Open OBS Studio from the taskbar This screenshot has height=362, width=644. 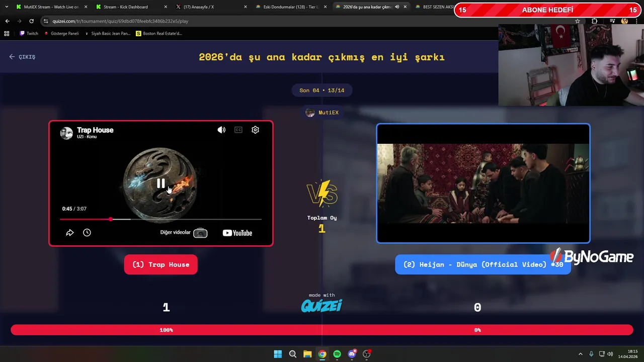(367, 354)
